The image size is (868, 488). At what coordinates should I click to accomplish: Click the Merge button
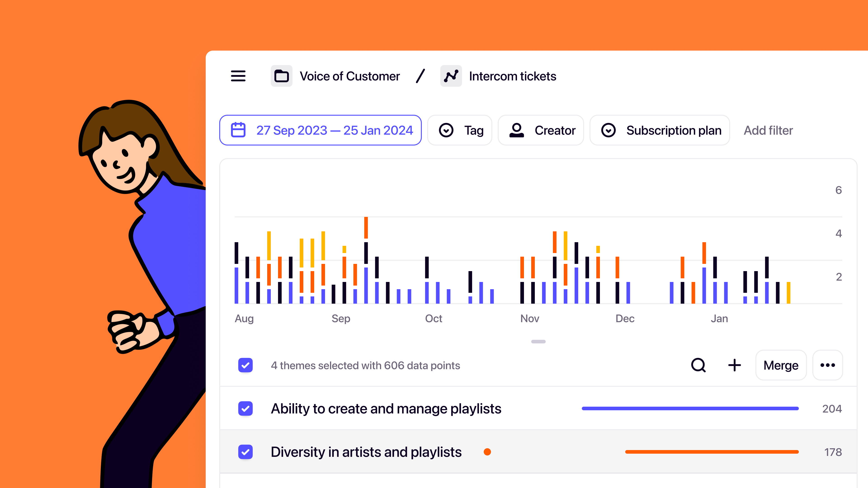781,365
